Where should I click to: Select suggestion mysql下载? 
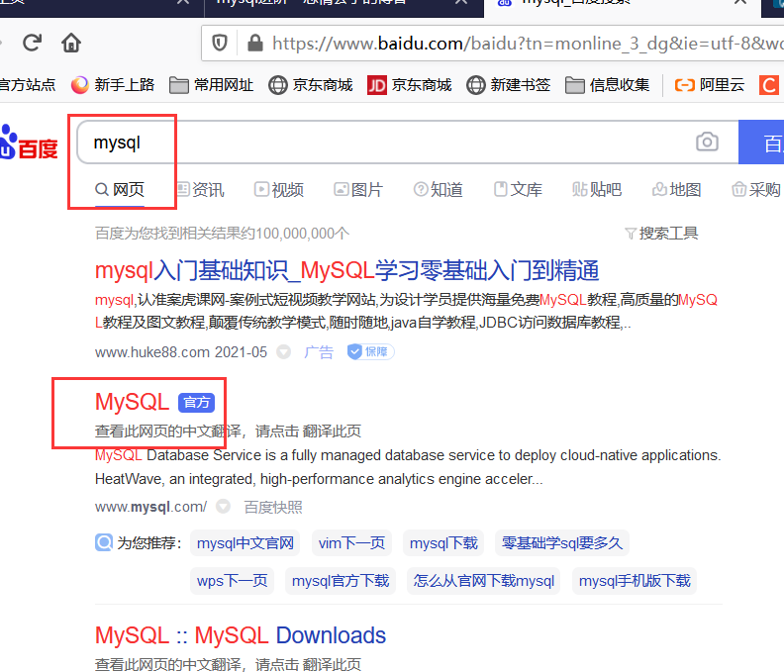(x=443, y=543)
